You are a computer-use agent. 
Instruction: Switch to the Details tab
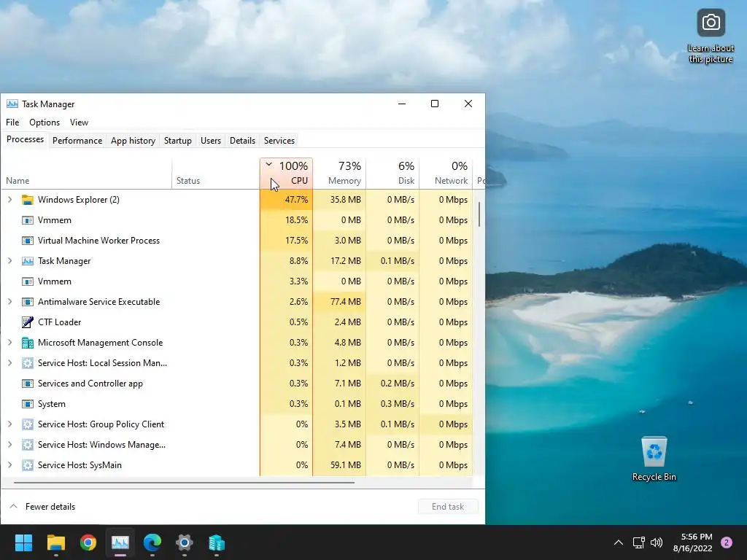click(x=242, y=141)
